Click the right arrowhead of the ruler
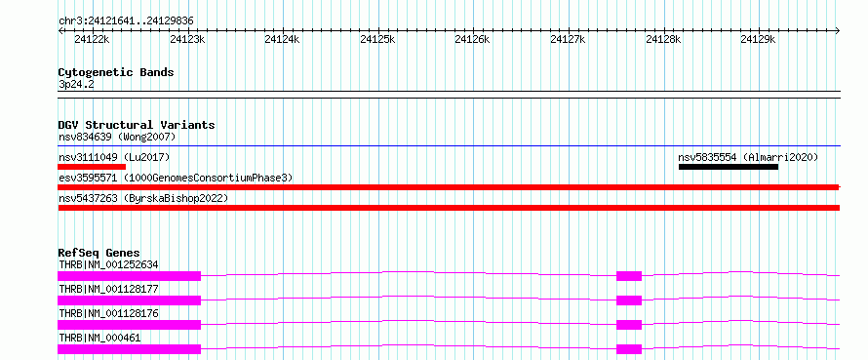 (x=838, y=30)
